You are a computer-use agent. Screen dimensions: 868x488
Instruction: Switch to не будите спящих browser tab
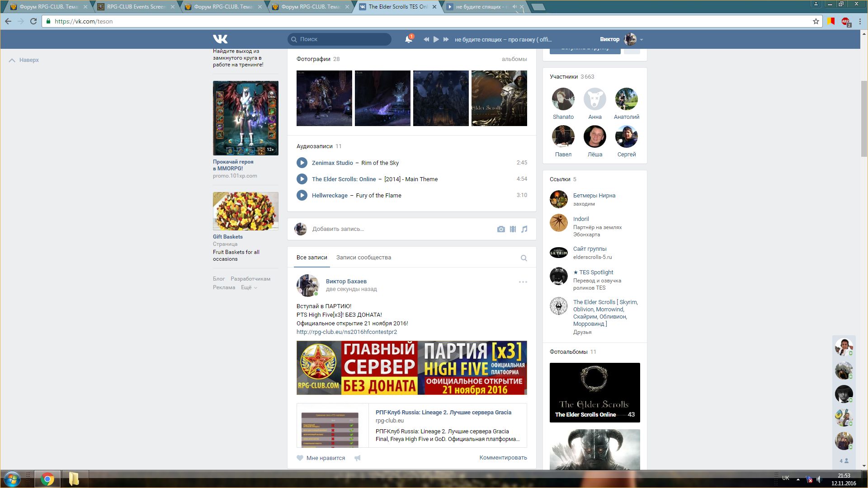[483, 7]
